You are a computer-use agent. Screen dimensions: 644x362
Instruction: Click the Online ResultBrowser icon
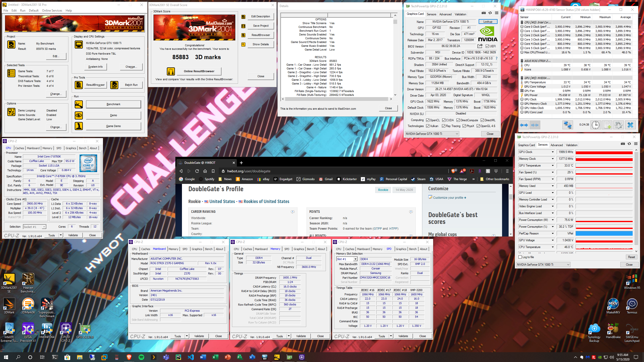click(x=171, y=71)
